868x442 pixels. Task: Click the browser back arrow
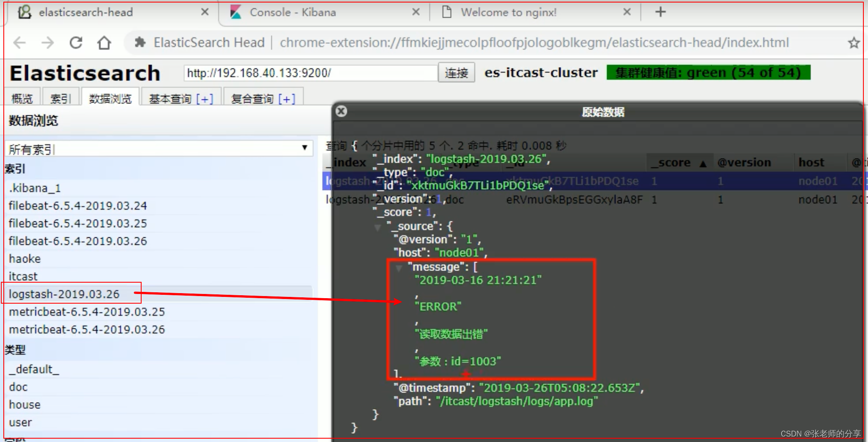[20, 42]
